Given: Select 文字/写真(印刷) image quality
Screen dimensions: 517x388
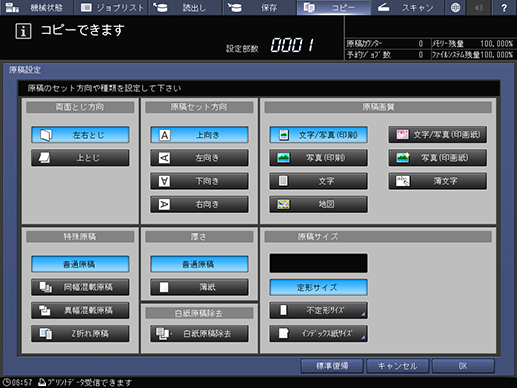Looking at the screenshot, I should (318, 135).
